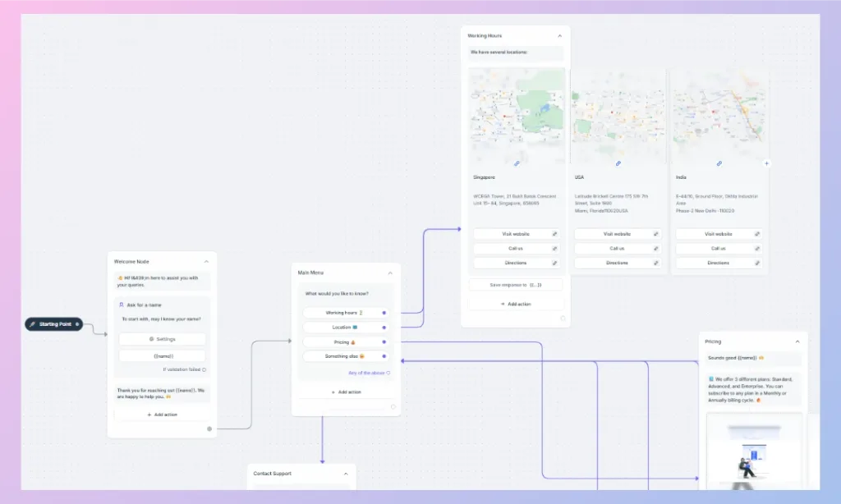Click the person icon beside Ask for a name
Image resolution: width=841 pixels, height=504 pixels.
[122, 305]
